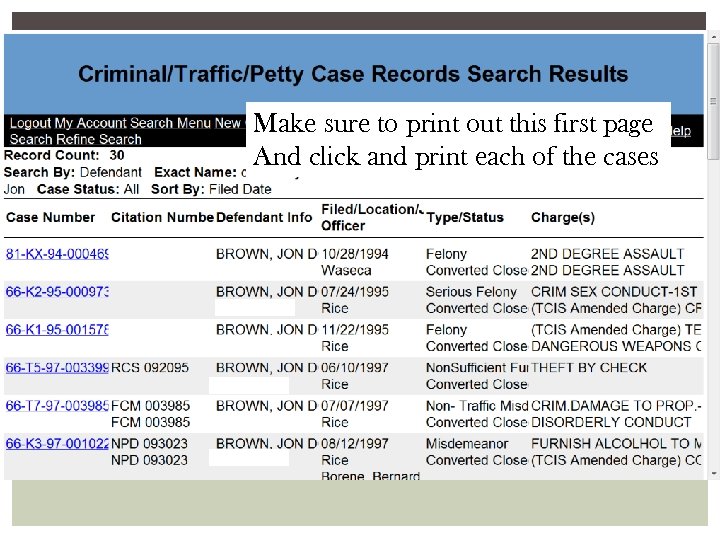
Task: Click THEFT BY CHECK charge
Action: pos(589,368)
